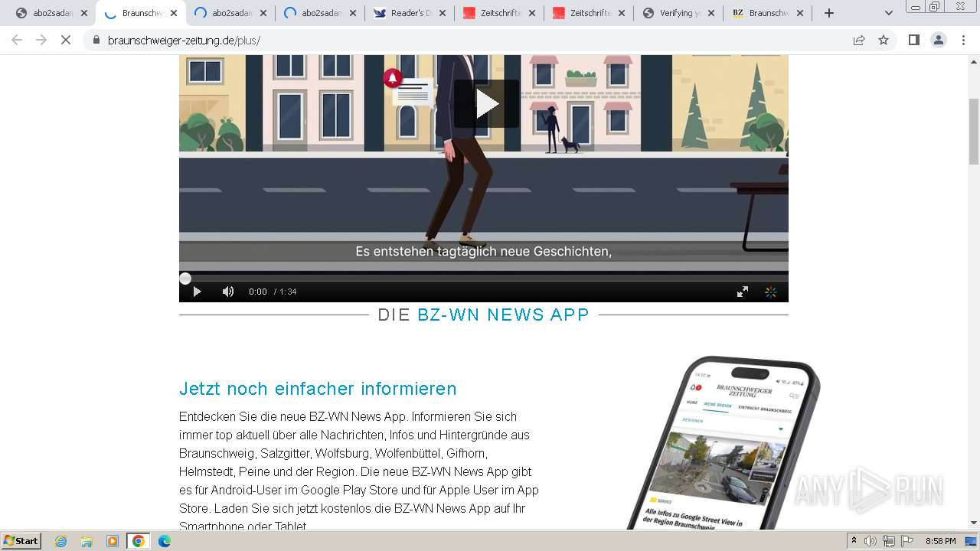Close the Reader's Digest tab
Viewport: 980px width, 551px height.
click(443, 13)
